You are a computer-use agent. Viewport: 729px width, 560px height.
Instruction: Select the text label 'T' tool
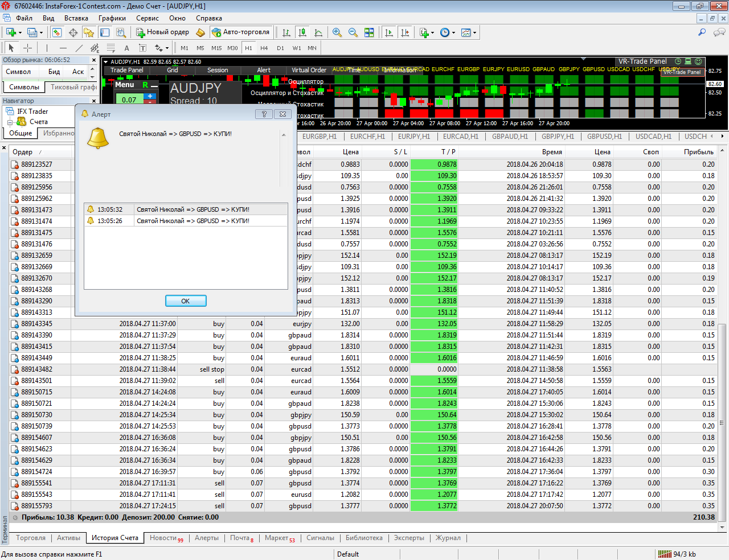[x=142, y=48]
